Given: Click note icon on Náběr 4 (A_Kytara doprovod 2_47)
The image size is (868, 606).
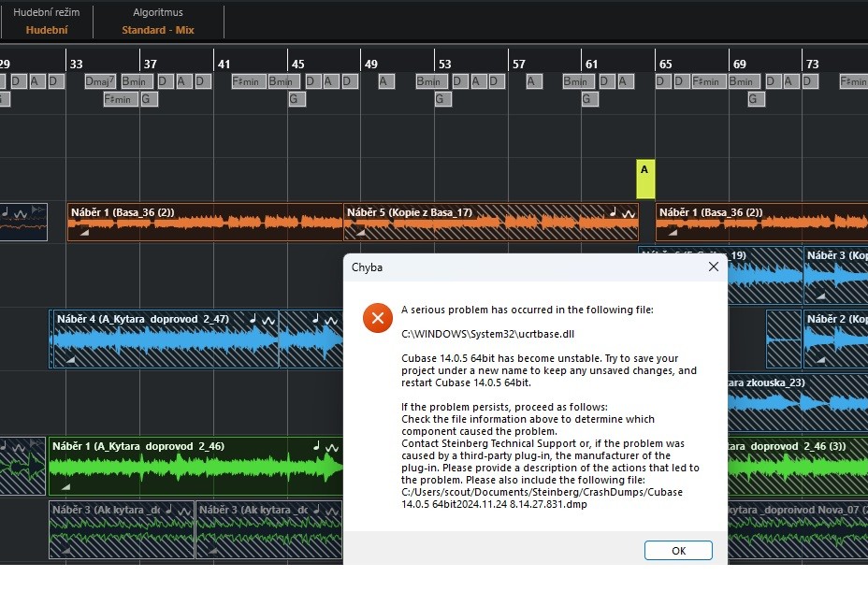Looking at the screenshot, I should pyautogui.click(x=253, y=318).
